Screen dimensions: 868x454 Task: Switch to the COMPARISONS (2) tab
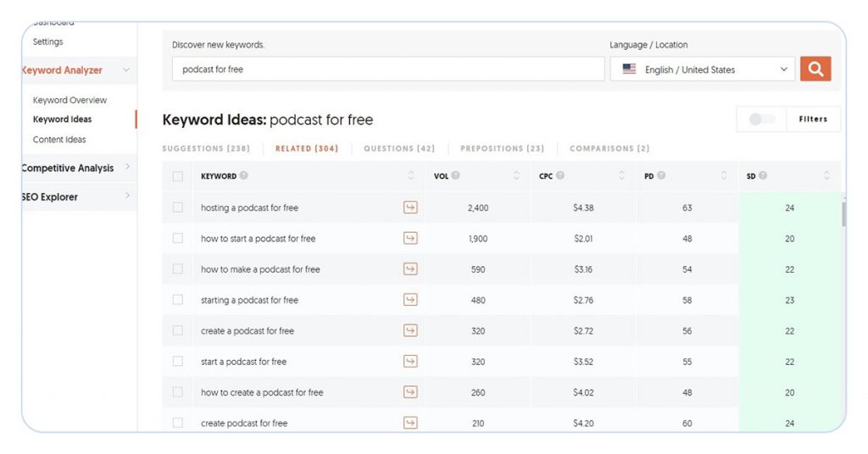coord(609,148)
